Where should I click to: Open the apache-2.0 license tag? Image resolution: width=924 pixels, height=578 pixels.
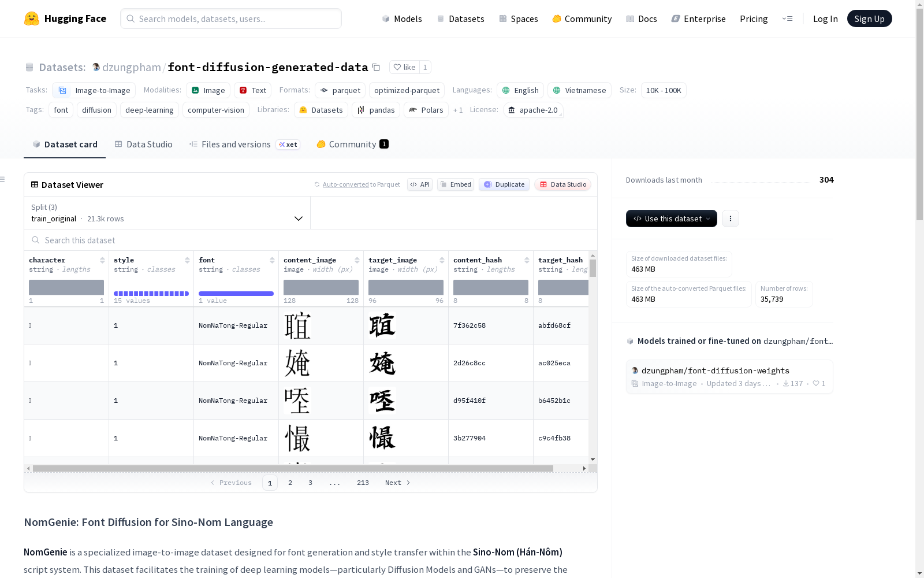click(533, 110)
